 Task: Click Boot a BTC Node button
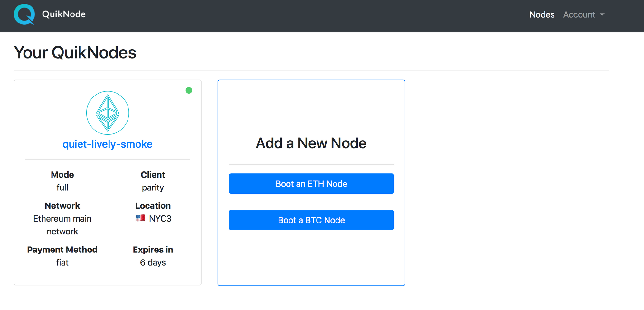tap(311, 220)
